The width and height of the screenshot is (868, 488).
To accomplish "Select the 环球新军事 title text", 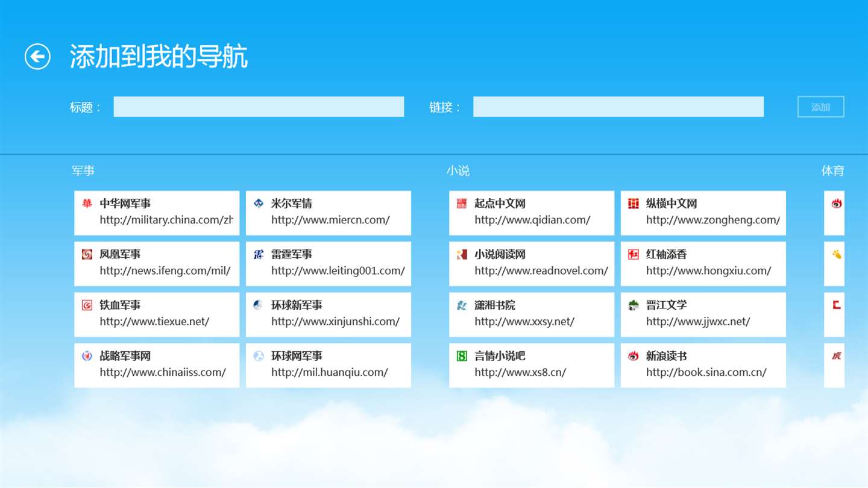I will [x=297, y=305].
